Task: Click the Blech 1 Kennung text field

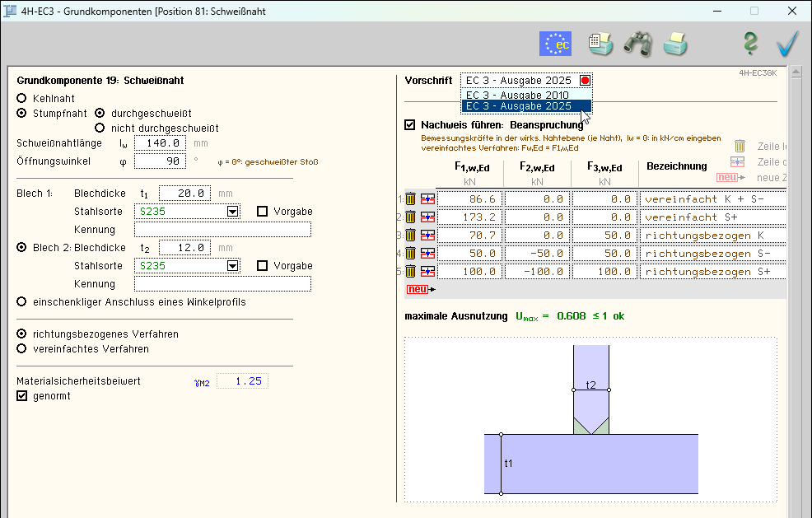Action: [x=224, y=230]
